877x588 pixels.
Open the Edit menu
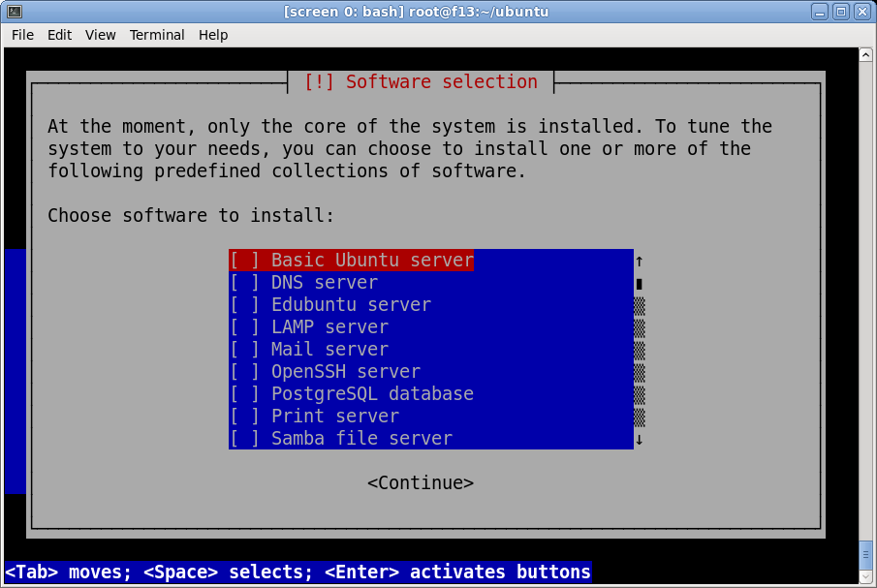[59, 35]
